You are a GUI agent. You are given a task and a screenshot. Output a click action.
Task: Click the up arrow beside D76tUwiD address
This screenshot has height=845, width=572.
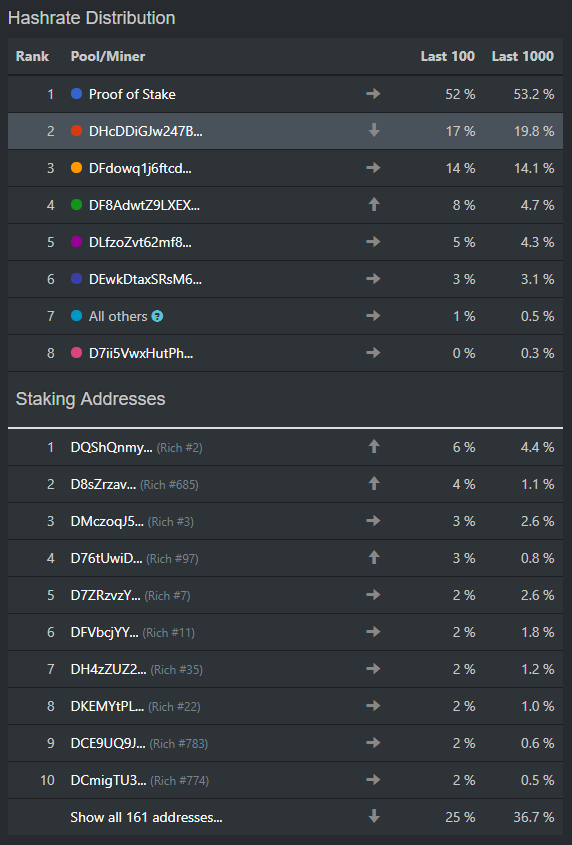[x=374, y=558]
